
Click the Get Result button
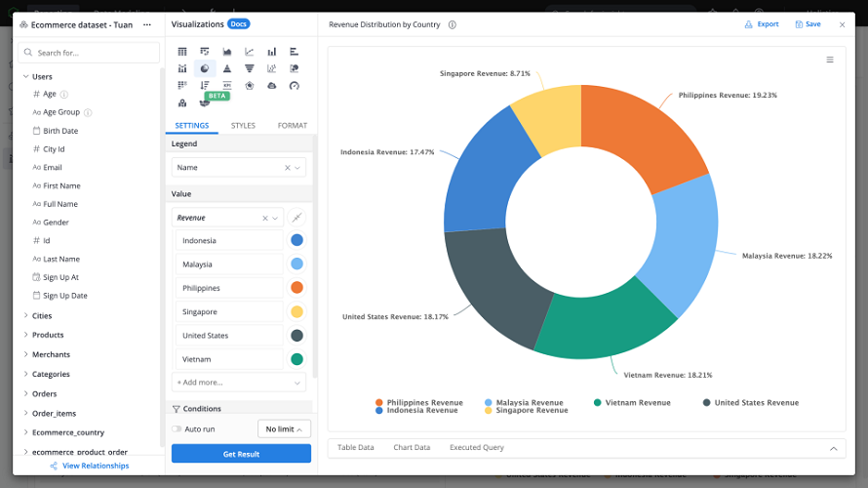pyautogui.click(x=241, y=454)
